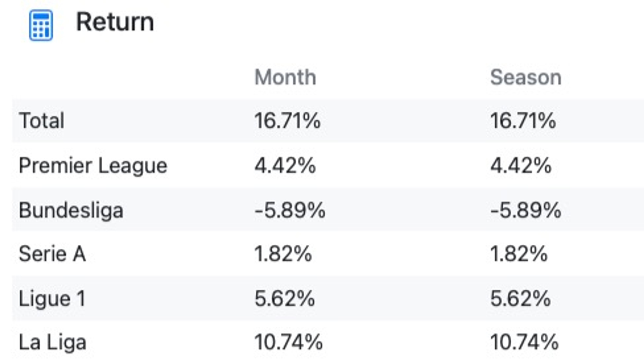The width and height of the screenshot is (644, 361).
Task: Click the Total row label
Action: pos(42,121)
